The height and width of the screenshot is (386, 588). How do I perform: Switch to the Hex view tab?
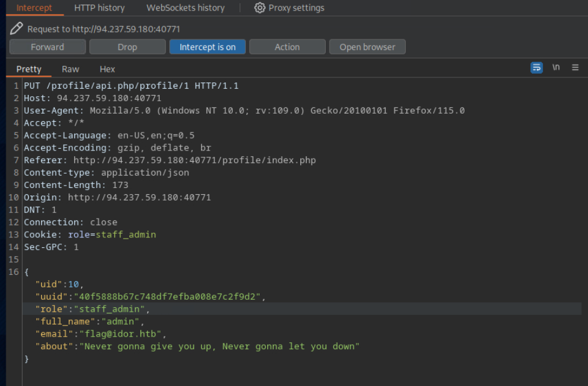[107, 69]
